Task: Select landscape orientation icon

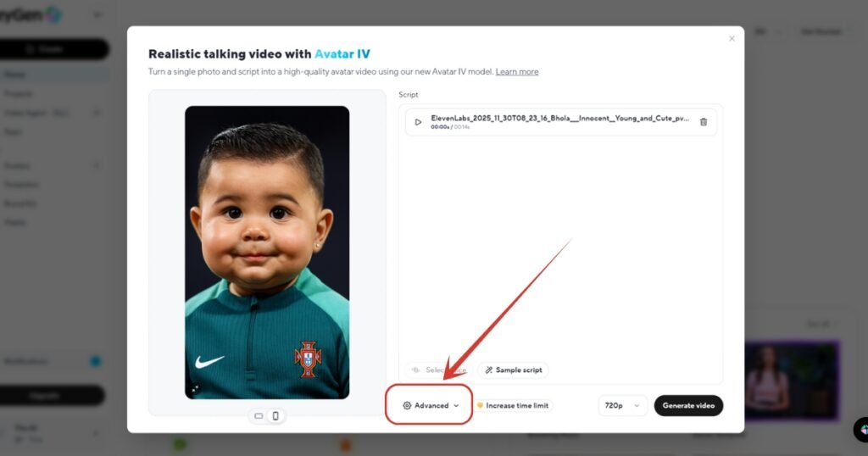Action: pyautogui.click(x=259, y=416)
